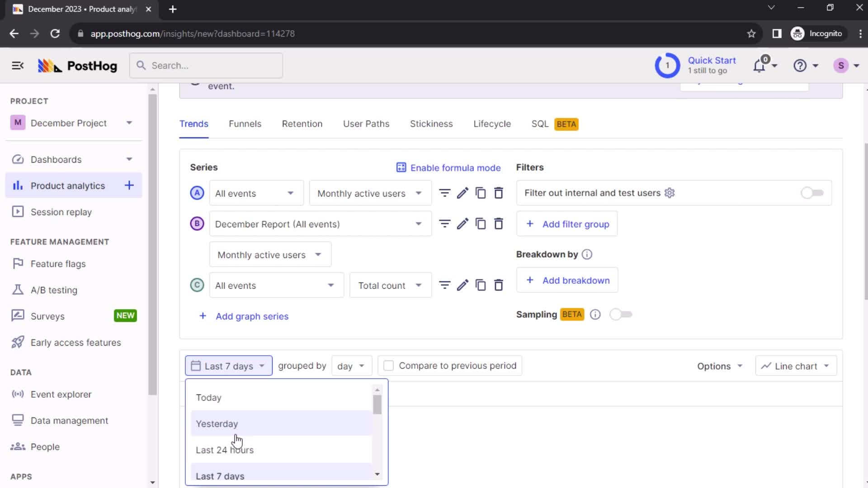Select Yesterday from the date dropdown
868x488 pixels.
[x=217, y=424]
